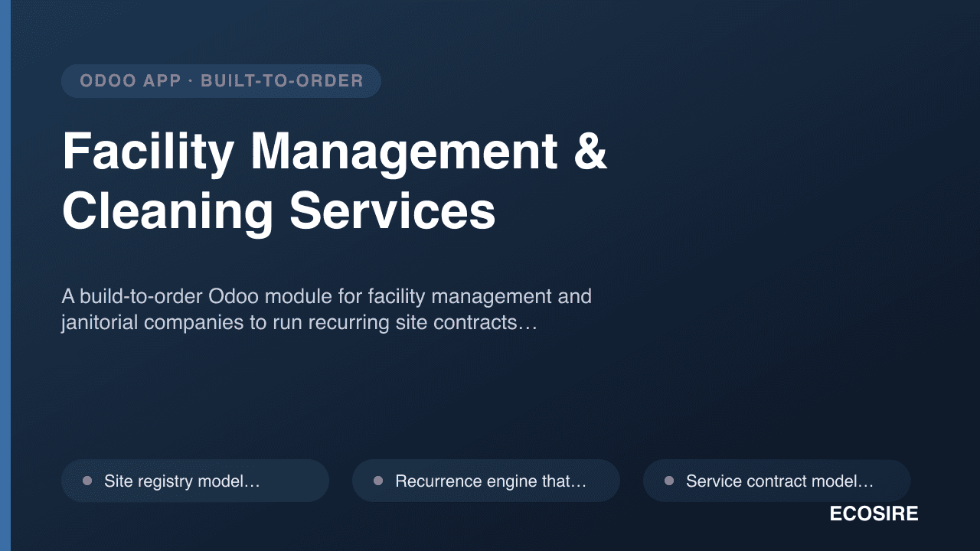Select the 'Service contract model…' pill

tap(777, 481)
